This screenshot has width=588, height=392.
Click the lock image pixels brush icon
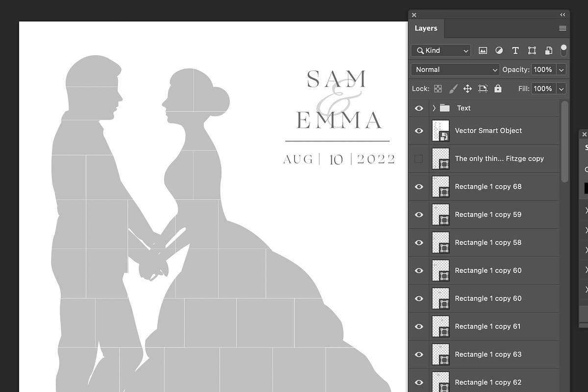[453, 89]
